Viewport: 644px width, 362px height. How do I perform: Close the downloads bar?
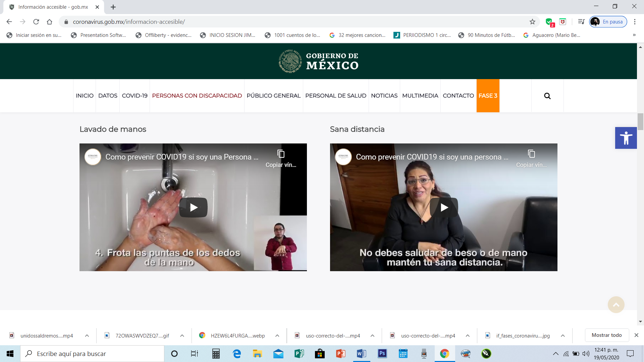coord(636,335)
